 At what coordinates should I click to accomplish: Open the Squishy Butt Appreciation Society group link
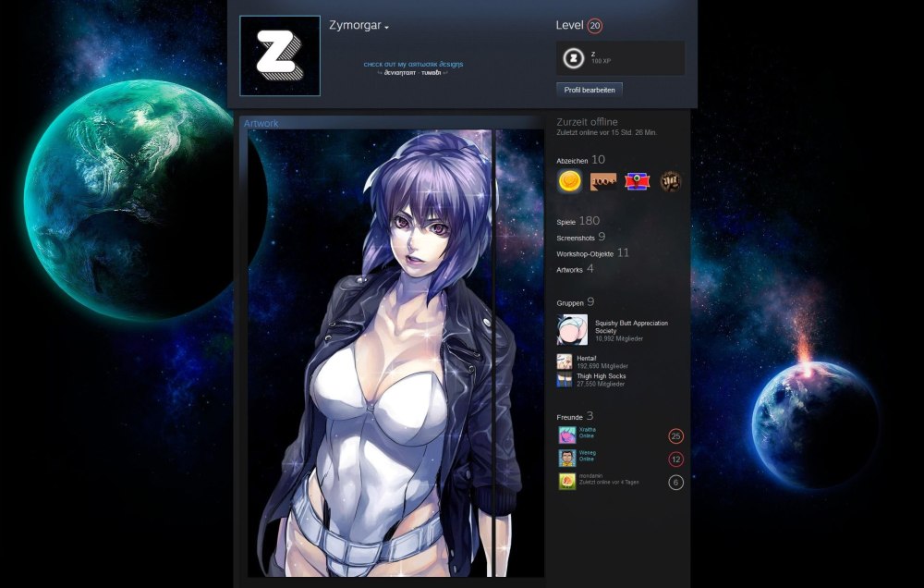pyautogui.click(x=631, y=326)
